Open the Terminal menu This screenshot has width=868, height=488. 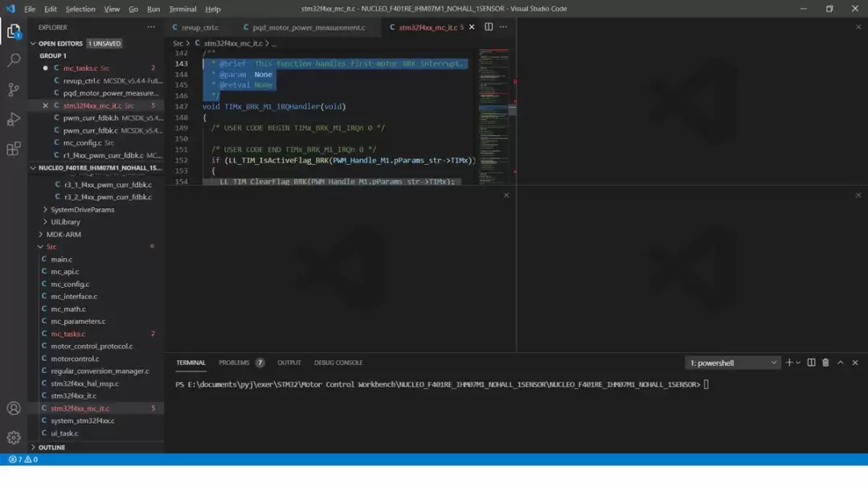181,9
